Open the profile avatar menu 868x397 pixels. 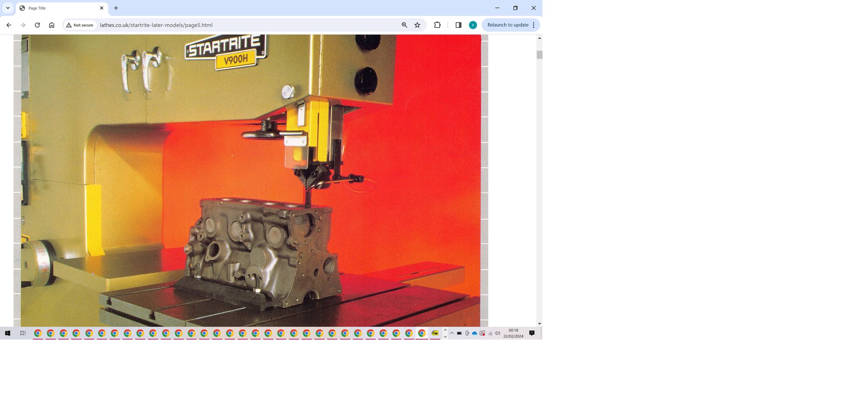[x=473, y=25]
